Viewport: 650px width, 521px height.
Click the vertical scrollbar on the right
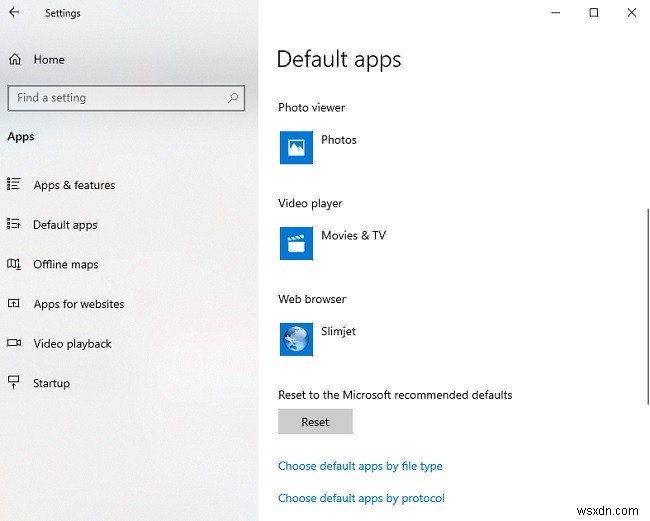point(648,306)
